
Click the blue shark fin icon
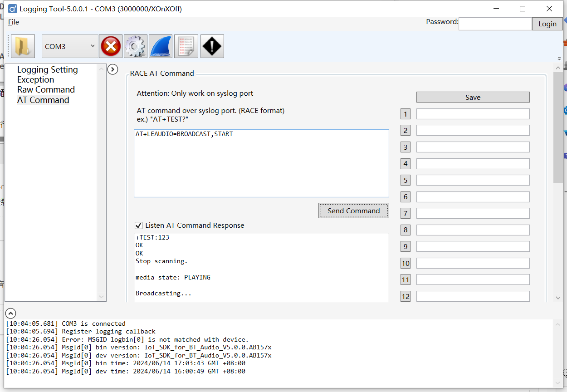tap(161, 46)
